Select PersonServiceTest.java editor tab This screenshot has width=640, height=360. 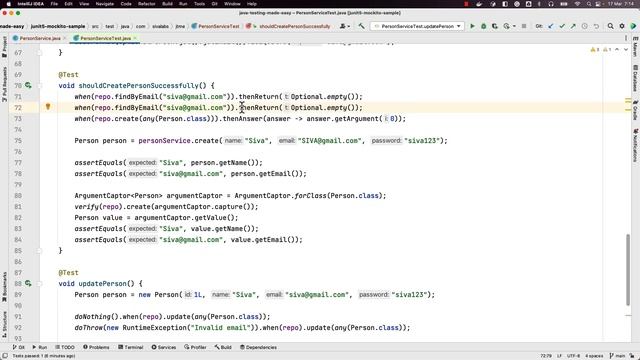pos(105,38)
